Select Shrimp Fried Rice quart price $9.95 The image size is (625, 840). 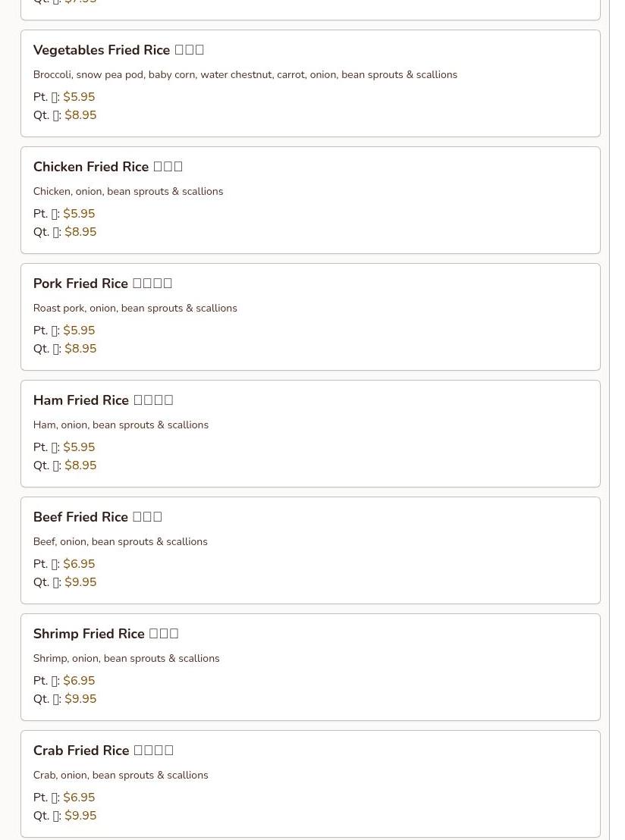click(80, 699)
